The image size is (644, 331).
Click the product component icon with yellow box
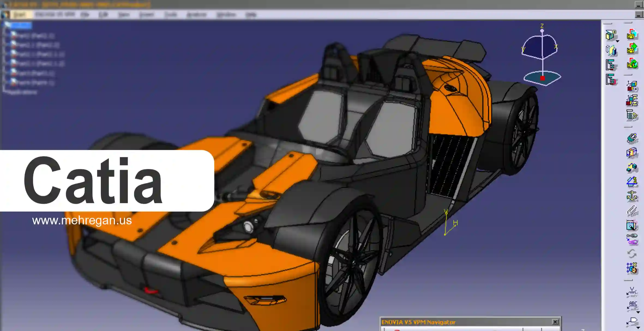click(x=611, y=35)
